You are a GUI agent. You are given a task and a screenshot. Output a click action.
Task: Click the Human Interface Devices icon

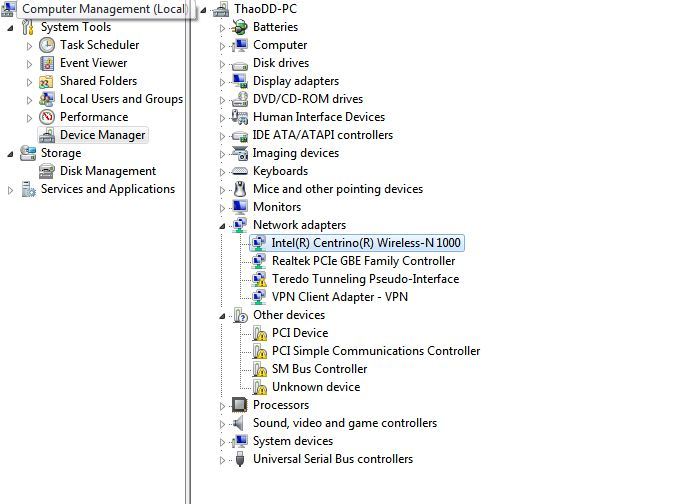[x=240, y=117]
